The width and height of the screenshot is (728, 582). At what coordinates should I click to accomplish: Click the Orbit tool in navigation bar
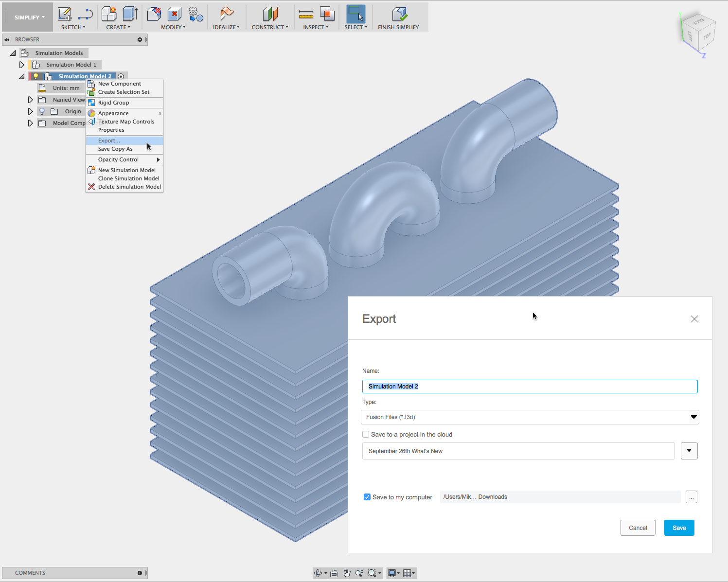point(318,573)
